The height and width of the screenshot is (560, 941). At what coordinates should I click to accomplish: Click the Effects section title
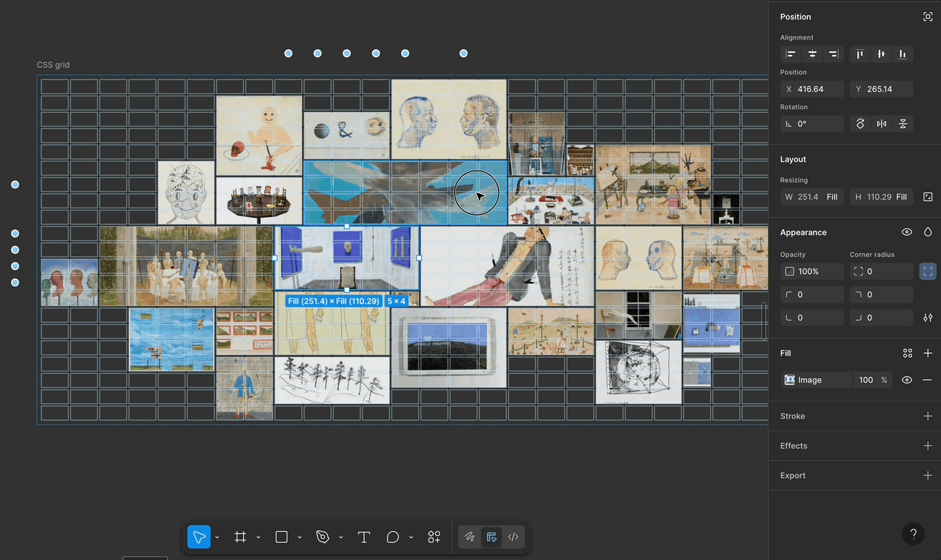tap(794, 446)
